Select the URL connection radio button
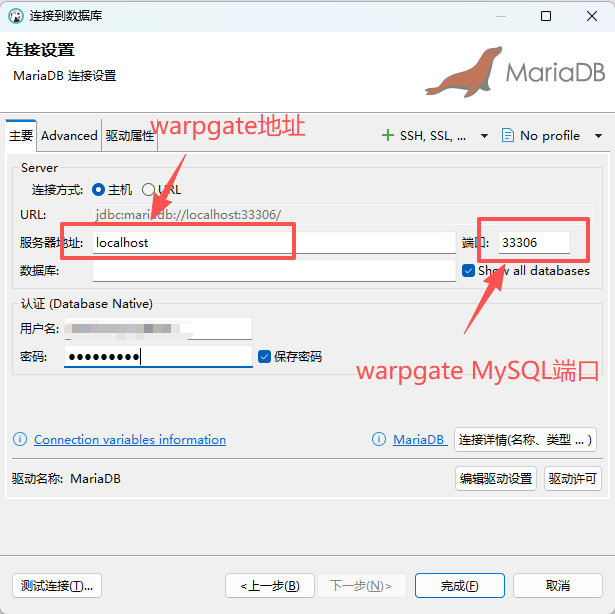Viewport: 615px width, 614px height. tap(148, 190)
